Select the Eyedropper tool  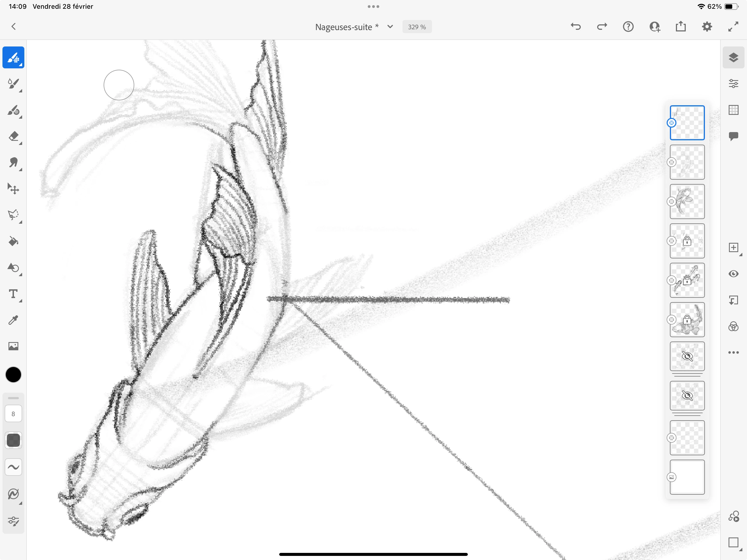coord(13,320)
